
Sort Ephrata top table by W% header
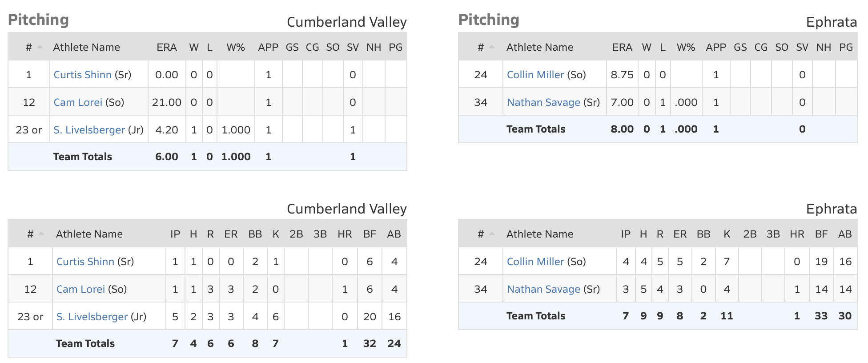(686, 47)
